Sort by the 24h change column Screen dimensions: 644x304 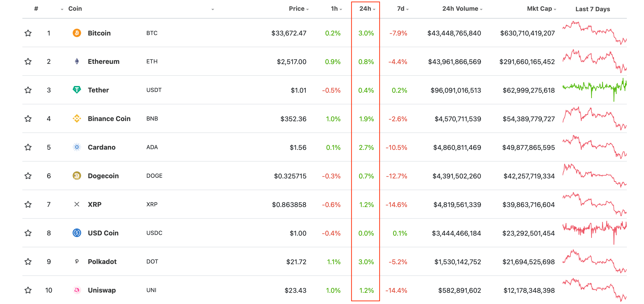(x=367, y=9)
